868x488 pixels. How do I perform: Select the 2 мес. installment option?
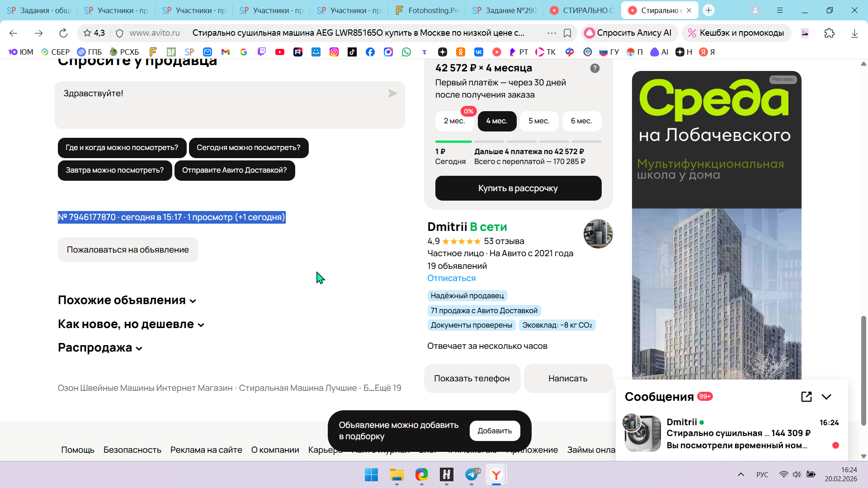point(454,121)
